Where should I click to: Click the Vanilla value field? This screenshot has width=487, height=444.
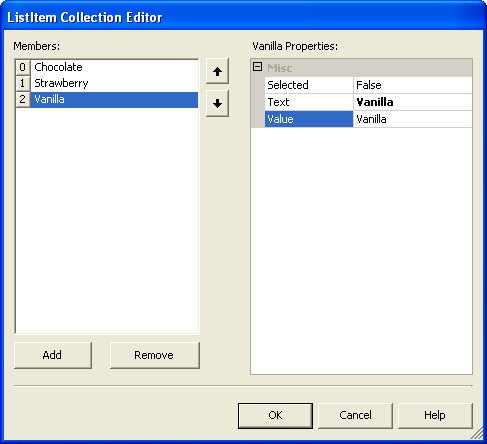413,119
